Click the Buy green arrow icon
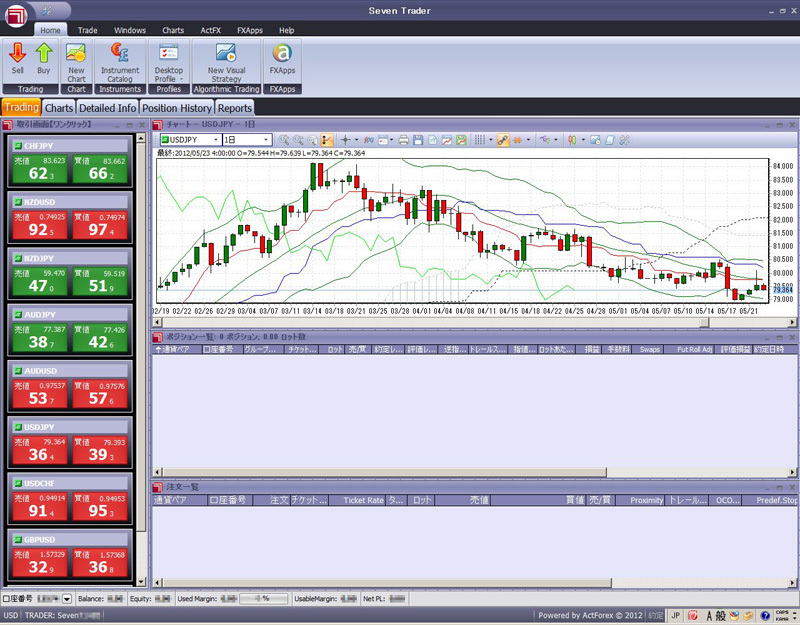The height and width of the screenshot is (625, 800). [x=44, y=53]
